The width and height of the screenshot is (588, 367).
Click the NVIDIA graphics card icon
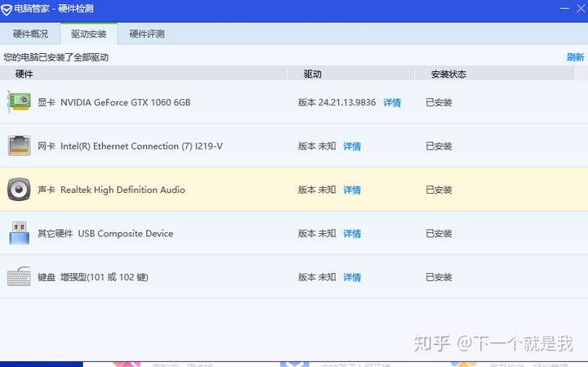point(19,101)
